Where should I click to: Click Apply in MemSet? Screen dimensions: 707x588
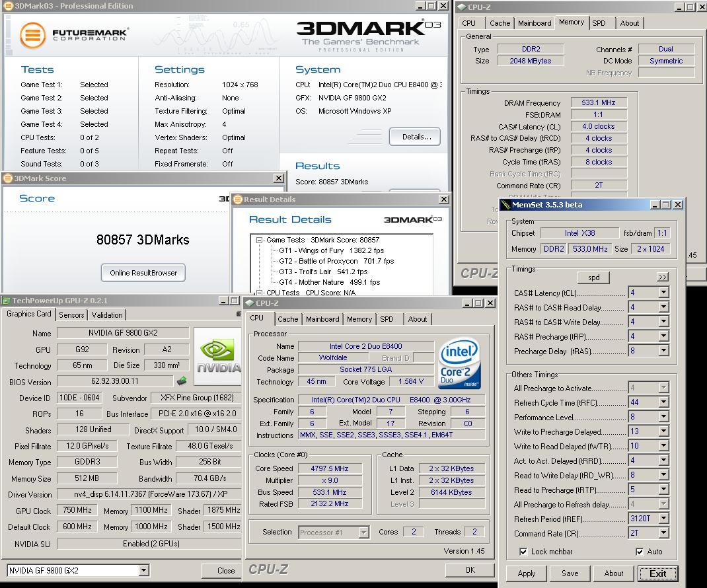[526, 573]
